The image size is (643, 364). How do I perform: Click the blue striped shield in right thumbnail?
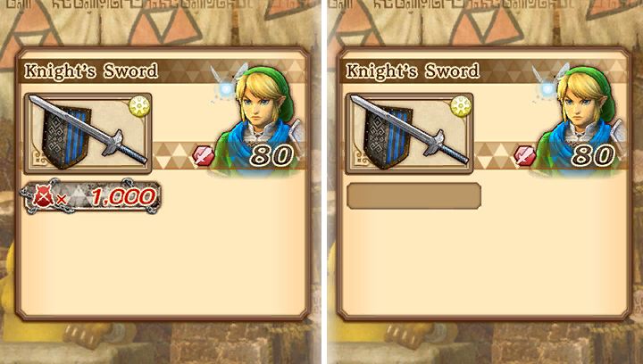click(x=387, y=136)
